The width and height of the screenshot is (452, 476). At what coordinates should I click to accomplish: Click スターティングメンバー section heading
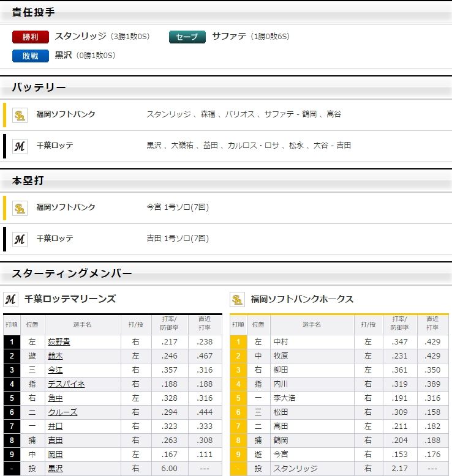72,273
